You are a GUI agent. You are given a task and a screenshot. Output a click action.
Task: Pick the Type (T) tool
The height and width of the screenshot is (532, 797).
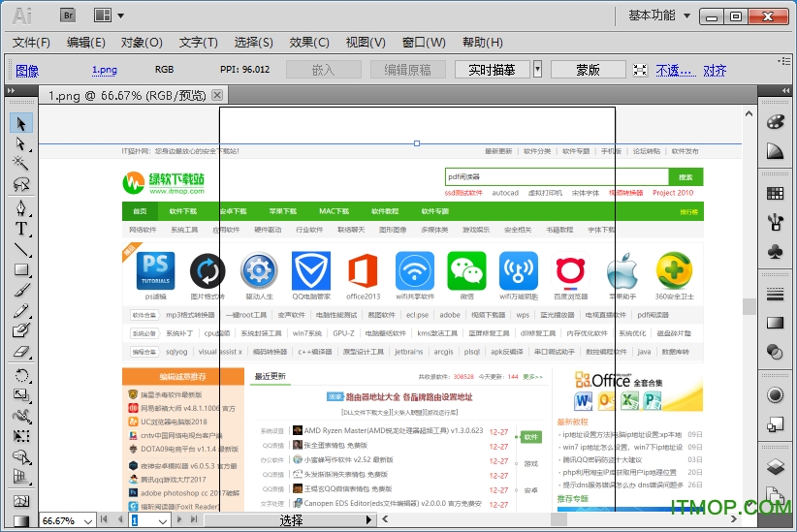click(x=20, y=229)
